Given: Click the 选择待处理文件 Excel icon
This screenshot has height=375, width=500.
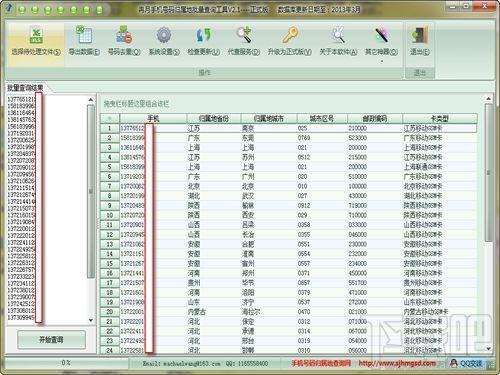Looking at the screenshot, I should click(x=36, y=35).
